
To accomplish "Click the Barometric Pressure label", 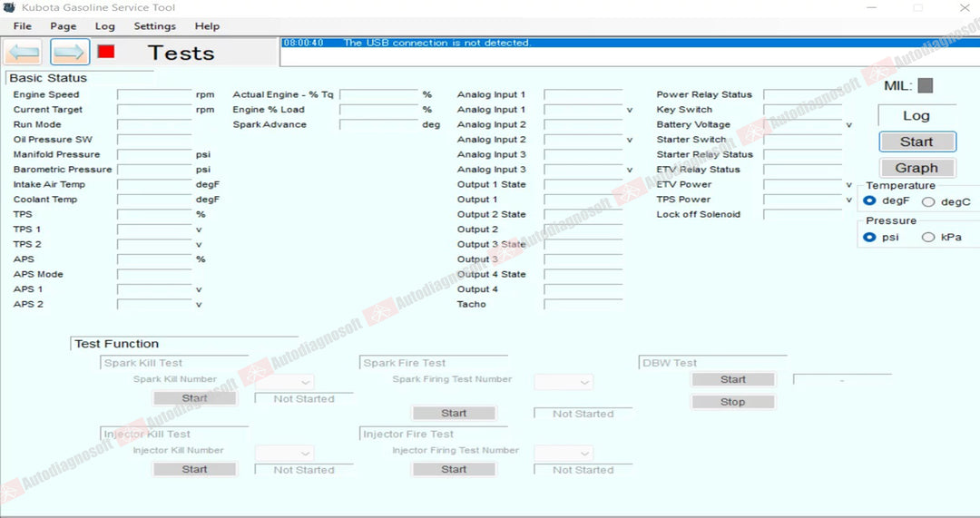I will (x=63, y=170).
